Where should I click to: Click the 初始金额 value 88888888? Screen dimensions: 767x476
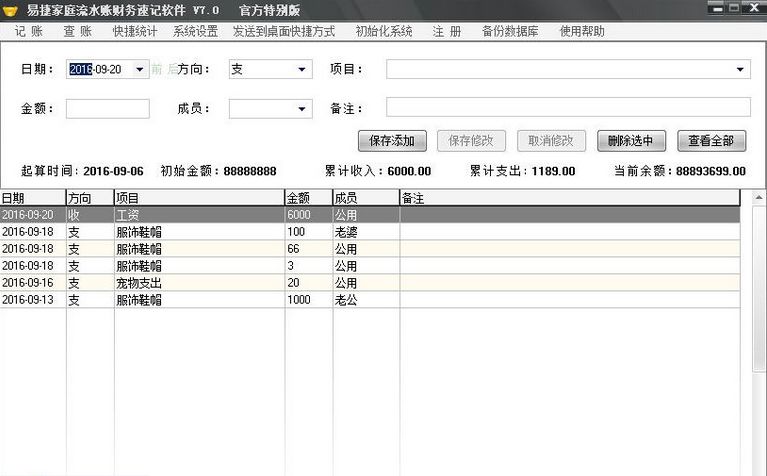tap(250, 171)
